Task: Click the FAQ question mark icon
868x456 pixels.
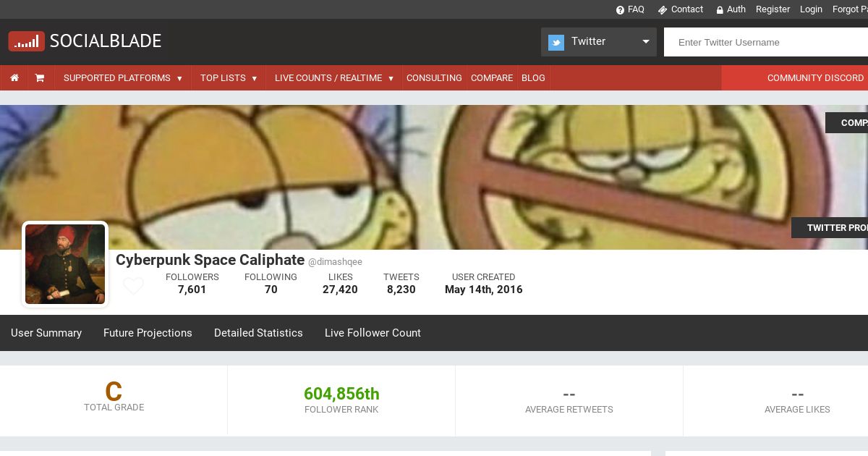Action: [x=620, y=9]
